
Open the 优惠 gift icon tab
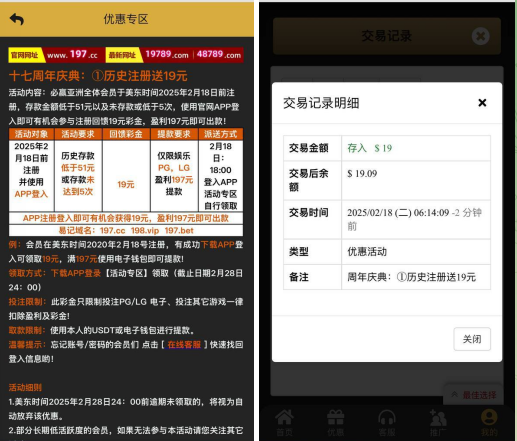[335, 423]
